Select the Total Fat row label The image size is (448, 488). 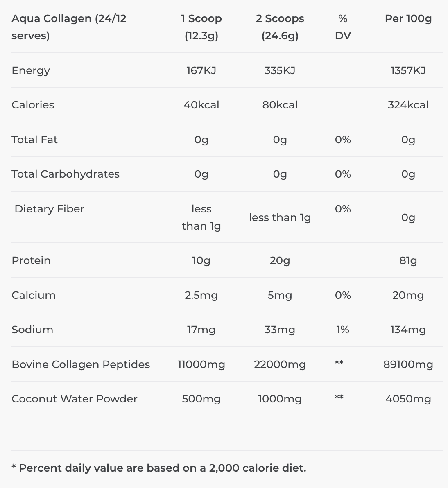pos(34,140)
